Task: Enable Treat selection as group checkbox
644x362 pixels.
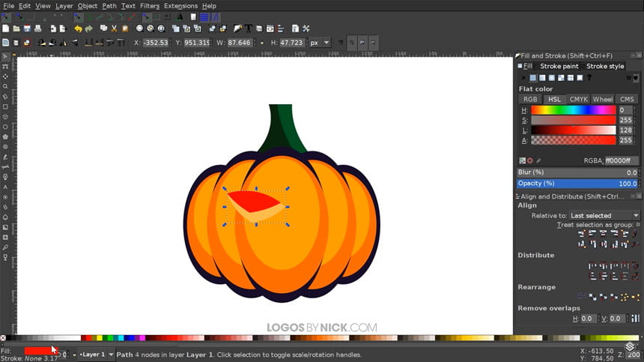Action: pos(638,225)
